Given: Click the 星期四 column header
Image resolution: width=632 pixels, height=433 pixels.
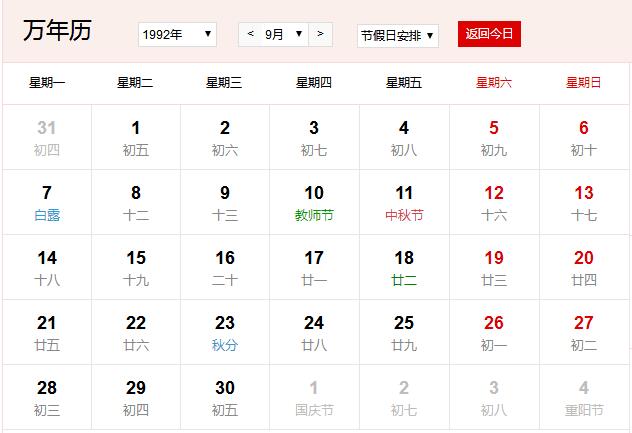Looking at the screenshot, I should click(314, 83).
